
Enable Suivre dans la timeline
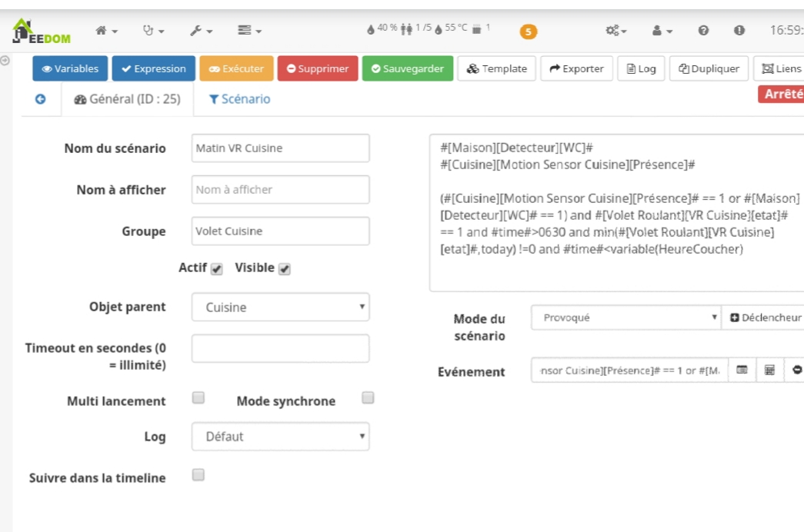click(198, 475)
